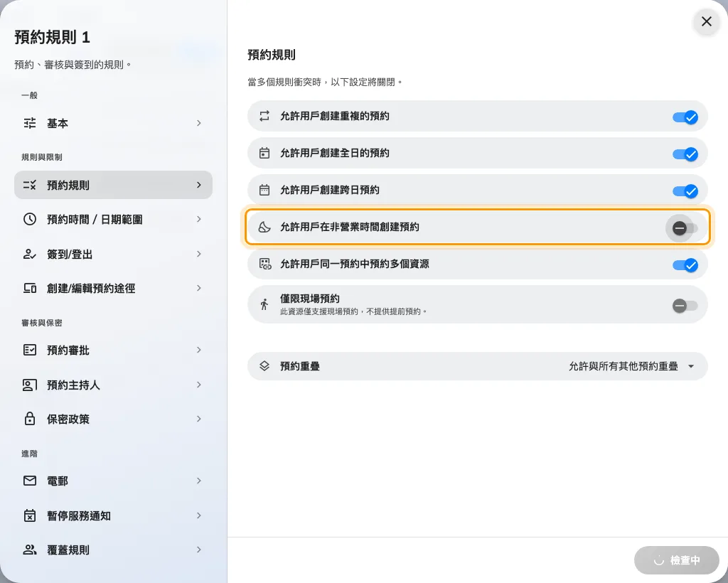Viewport: 728px width, 583px height.
Task: Open the 基本 settings section
Action: coord(113,123)
